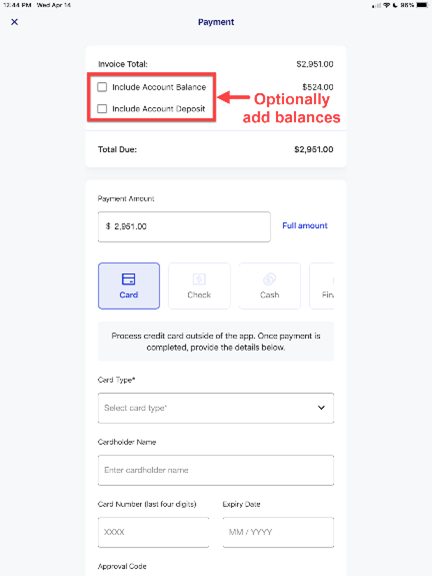Tap the Check tab label

(199, 295)
